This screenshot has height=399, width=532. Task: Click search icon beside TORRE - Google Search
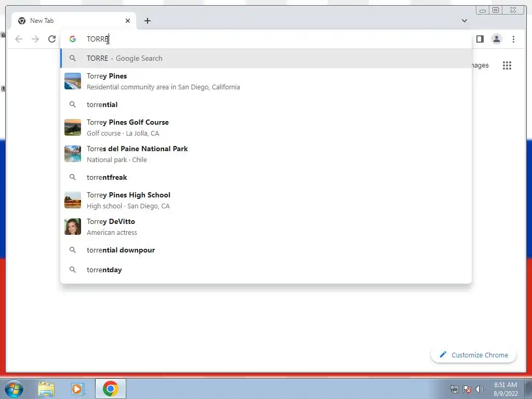tap(73, 58)
